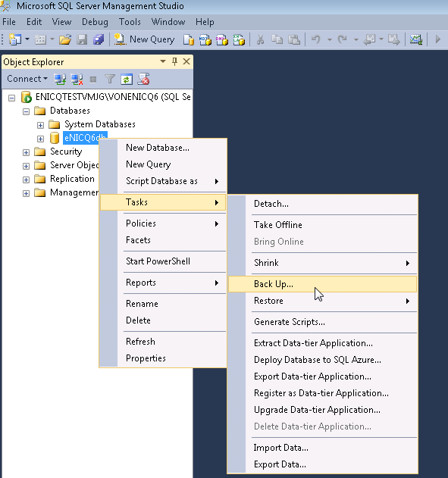Image resolution: width=448 pixels, height=478 pixels.
Task: Open the Reports submenu
Action: click(x=163, y=283)
